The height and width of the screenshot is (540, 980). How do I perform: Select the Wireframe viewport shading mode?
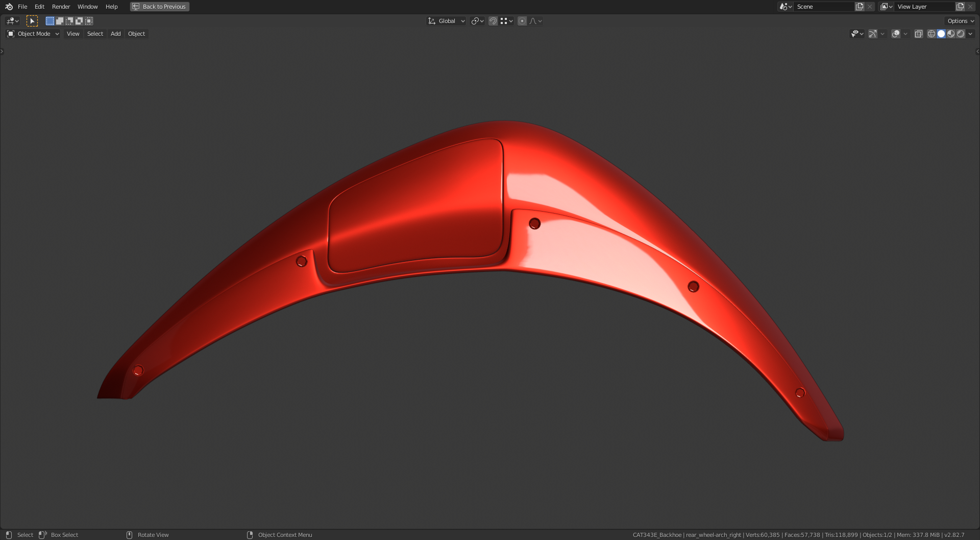[x=932, y=34]
